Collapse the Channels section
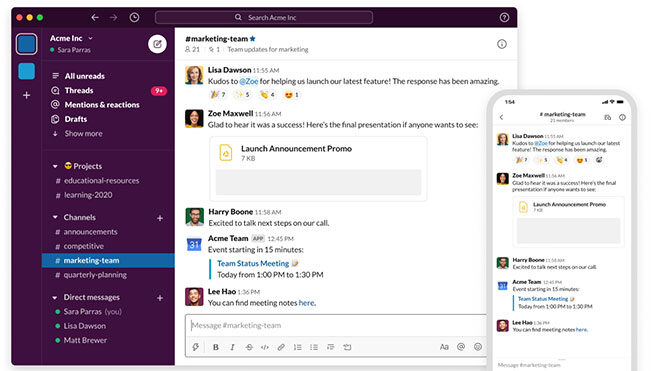The height and width of the screenshot is (371, 660). (x=55, y=217)
